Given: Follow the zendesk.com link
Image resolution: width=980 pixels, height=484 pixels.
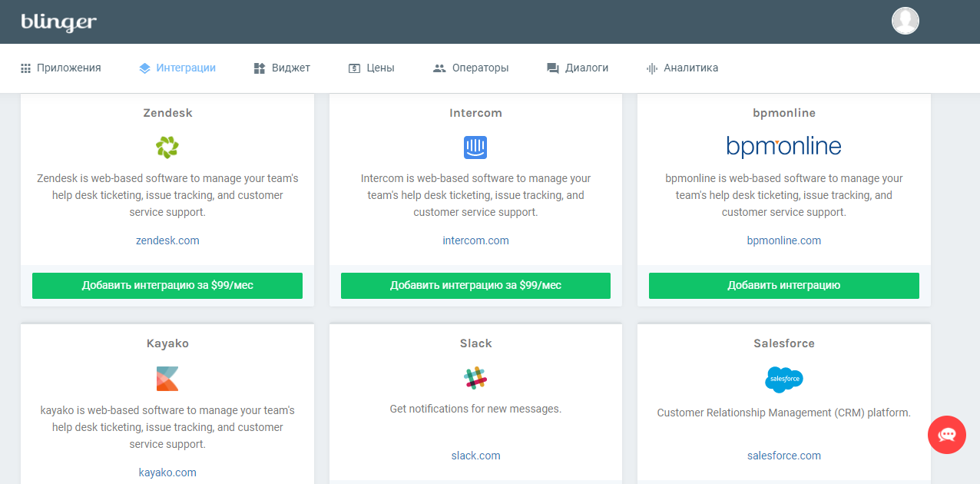Looking at the screenshot, I should (x=167, y=240).
